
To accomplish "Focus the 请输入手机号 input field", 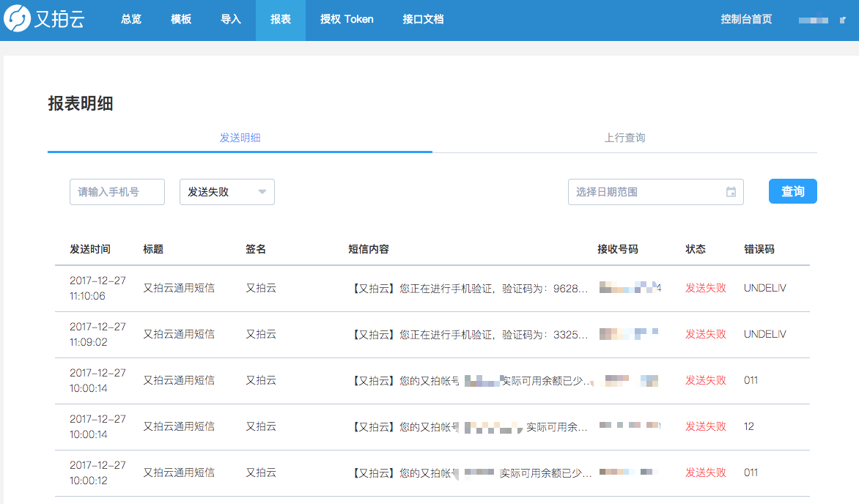I will click(x=117, y=192).
